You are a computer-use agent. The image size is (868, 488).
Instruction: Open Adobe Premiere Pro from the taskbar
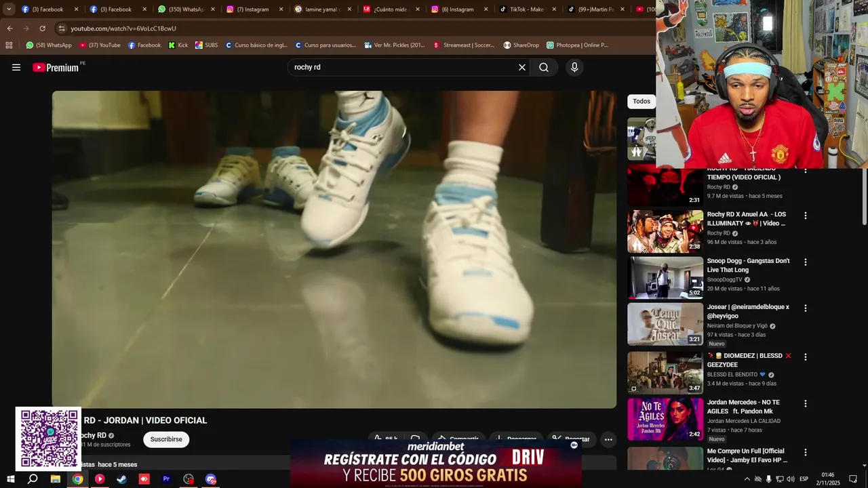click(x=166, y=479)
